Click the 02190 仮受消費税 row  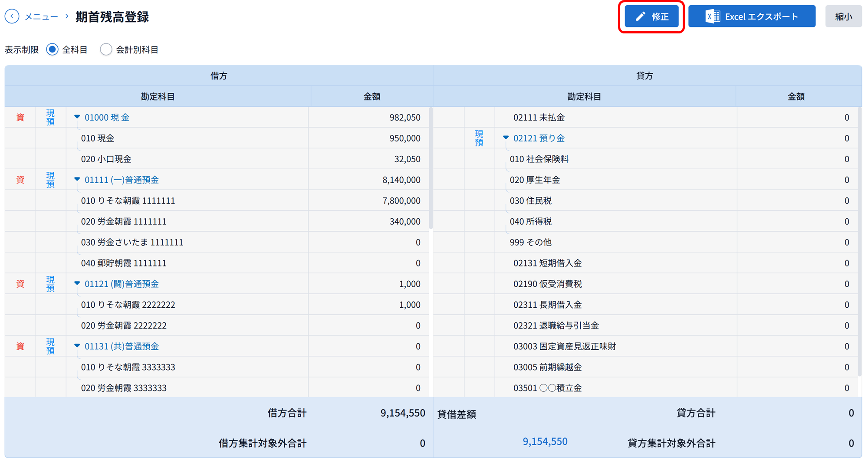pyautogui.click(x=646, y=284)
